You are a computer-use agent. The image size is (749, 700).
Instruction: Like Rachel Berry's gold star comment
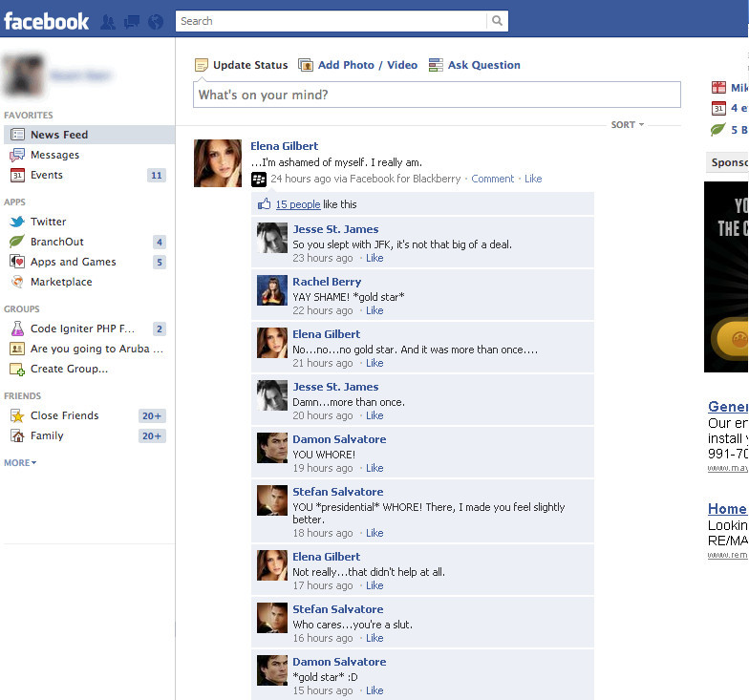(374, 310)
